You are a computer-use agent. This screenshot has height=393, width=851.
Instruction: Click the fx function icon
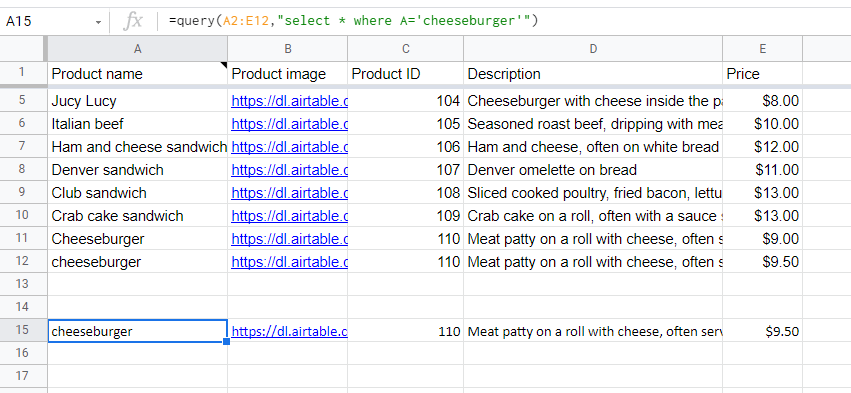[x=132, y=22]
